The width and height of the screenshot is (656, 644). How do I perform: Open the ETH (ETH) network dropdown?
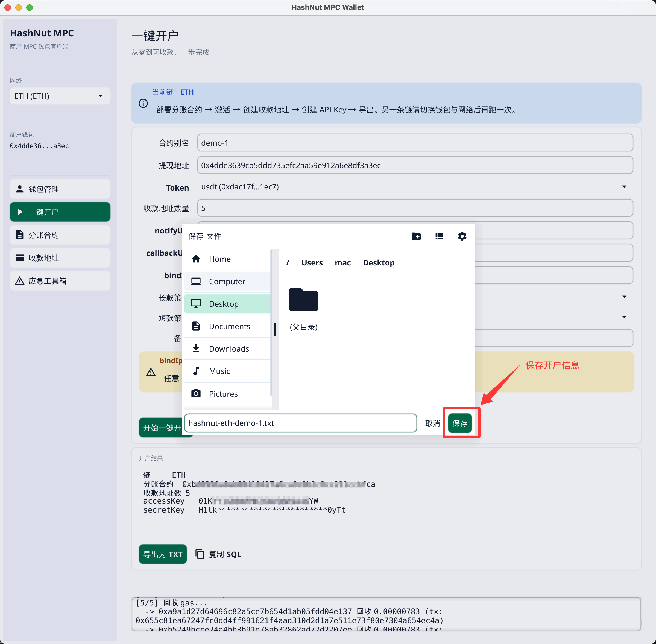(60, 96)
